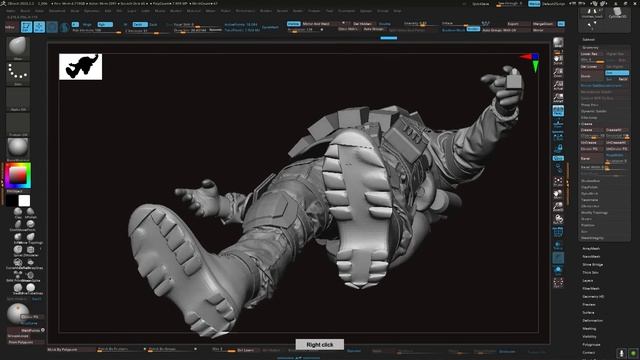
Task: Click the Zoom canvas icon
Action: point(558,72)
